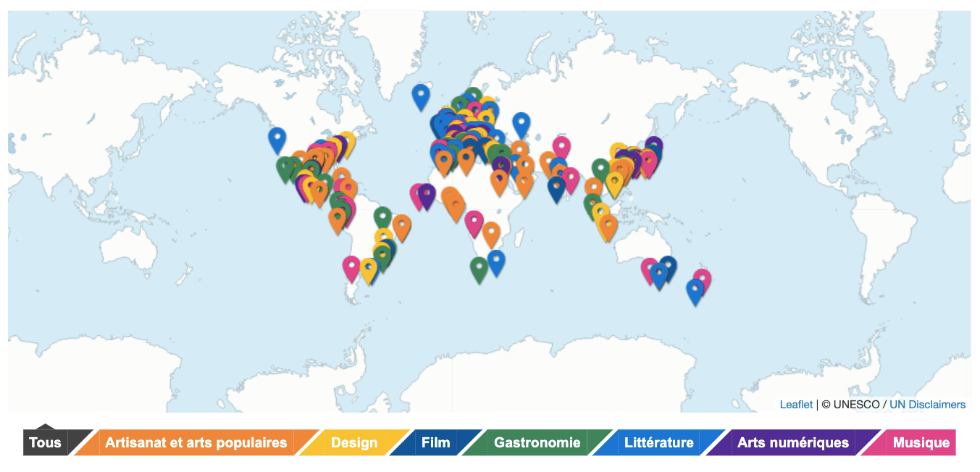Open the lone blue marker in central Russia
The height and width of the screenshot is (472, 980).
click(521, 125)
